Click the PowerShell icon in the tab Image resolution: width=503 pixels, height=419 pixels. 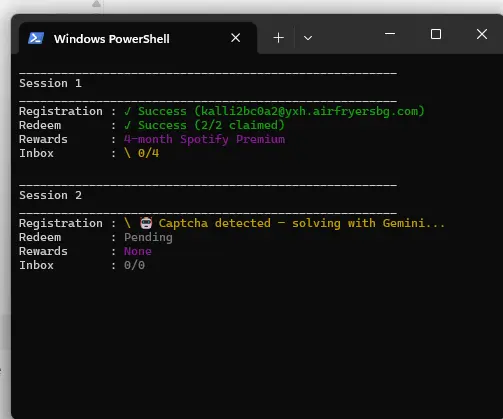(x=36, y=38)
